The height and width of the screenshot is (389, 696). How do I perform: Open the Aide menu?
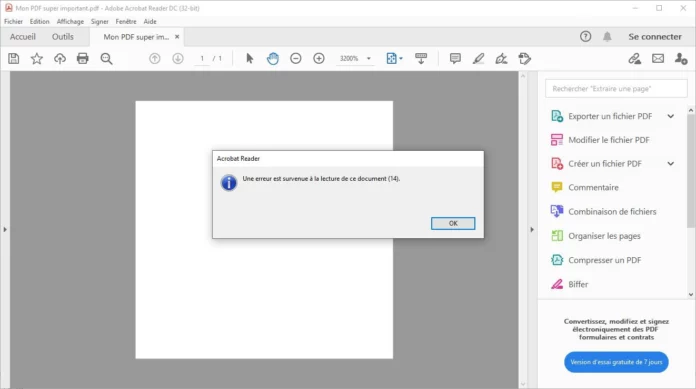150,21
